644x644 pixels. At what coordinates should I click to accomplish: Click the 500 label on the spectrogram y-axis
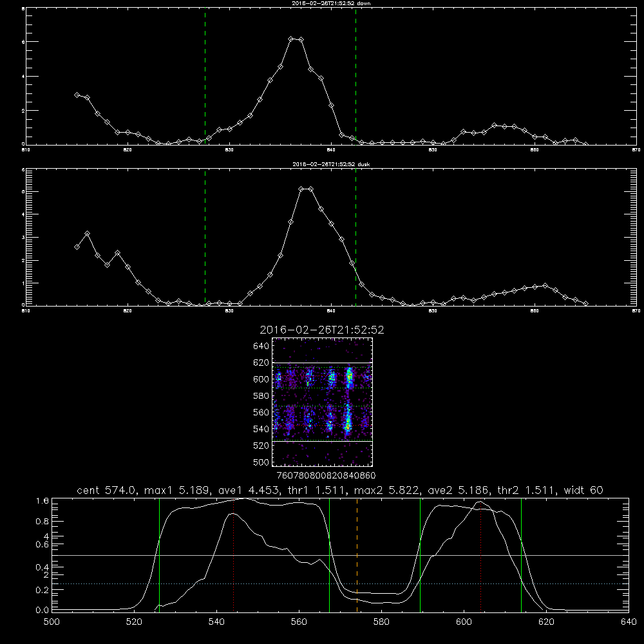(261, 462)
